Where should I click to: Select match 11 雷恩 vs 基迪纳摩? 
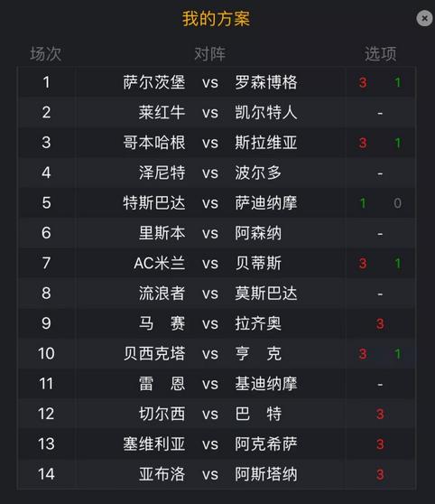[217, 384]
